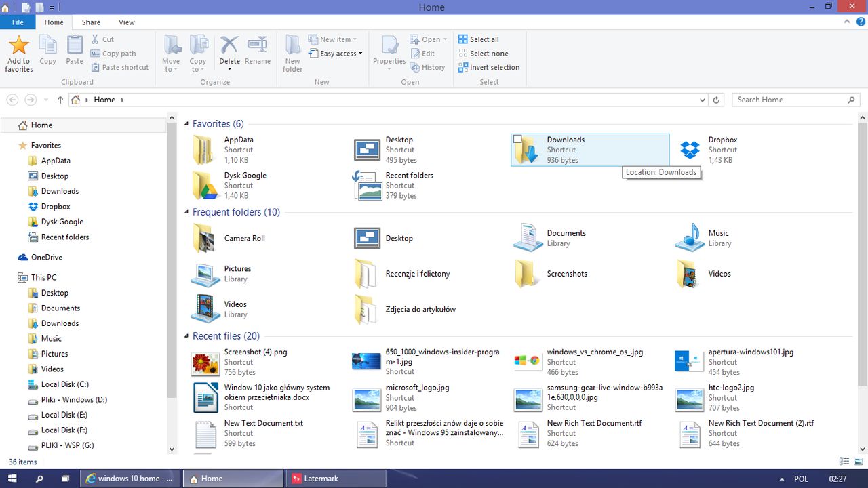
Task: Select Zdjęcia do artykułów folder
Action: pyautogui.click(x=429, y=310)
